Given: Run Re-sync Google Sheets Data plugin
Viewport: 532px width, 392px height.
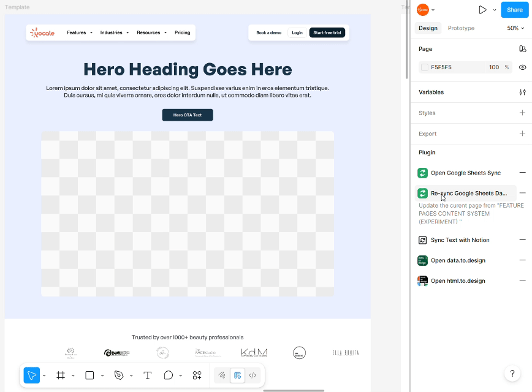Looking at the screenshot, I should (465, 194).
